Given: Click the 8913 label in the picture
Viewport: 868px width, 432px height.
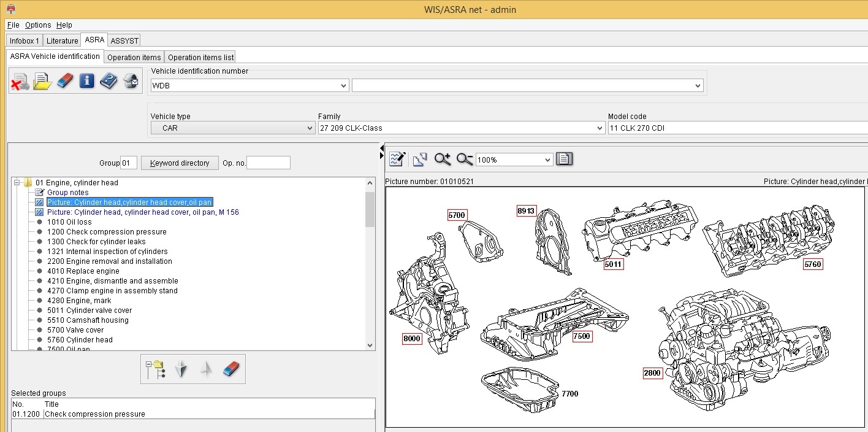Looking at the screenshot, I should [x=526, y=210].
